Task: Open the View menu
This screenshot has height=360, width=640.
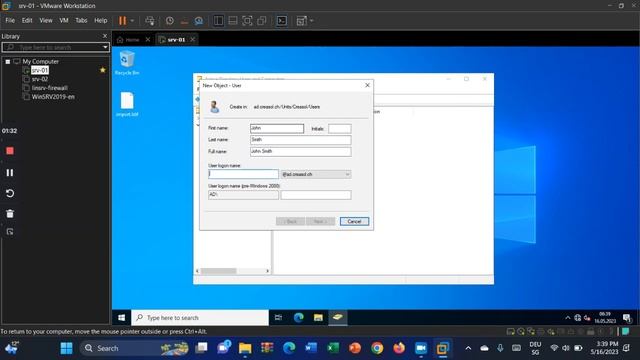Action: (46, 20)
